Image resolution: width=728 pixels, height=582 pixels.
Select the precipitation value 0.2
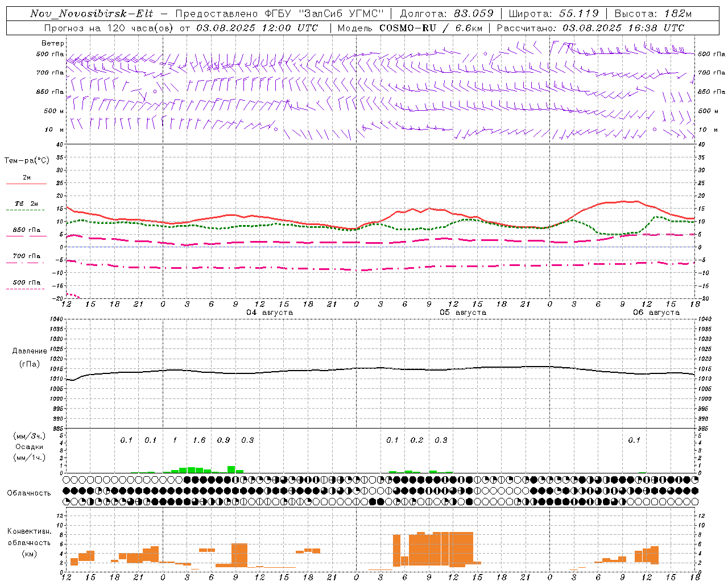pos(417,440)
